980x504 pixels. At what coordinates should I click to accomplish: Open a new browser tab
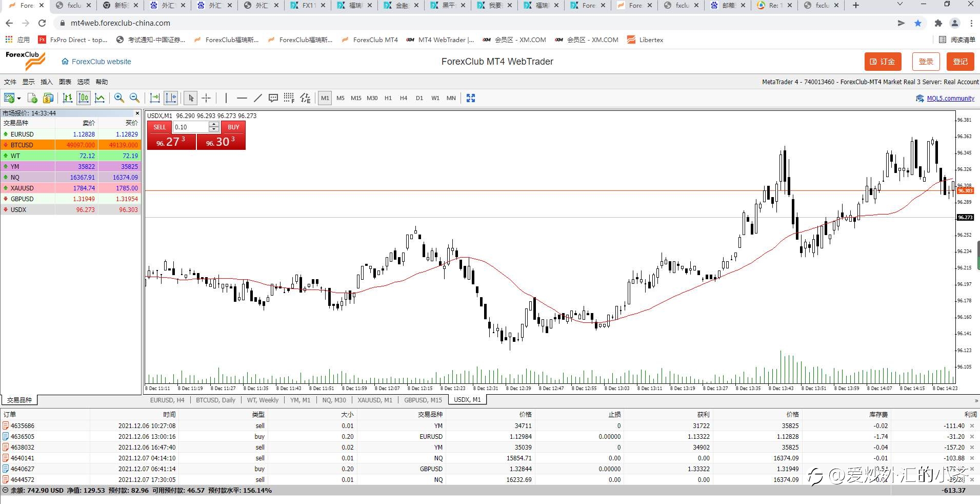pos(856,5)
